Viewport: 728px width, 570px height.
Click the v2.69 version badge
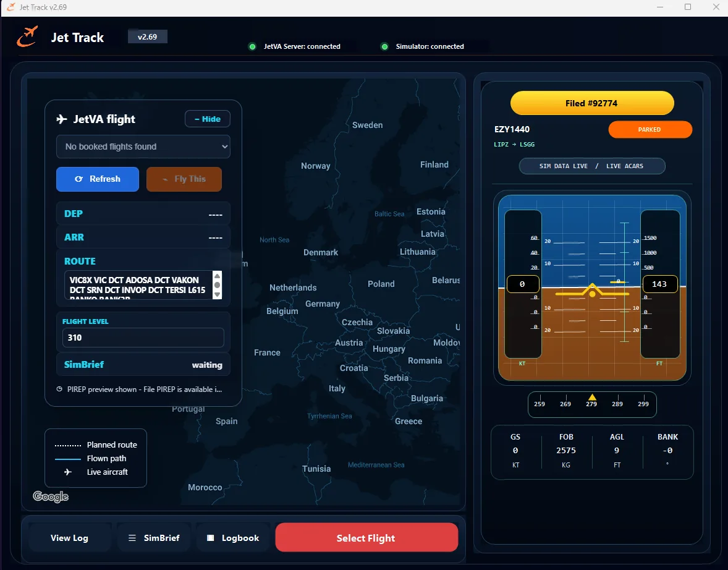148,36
